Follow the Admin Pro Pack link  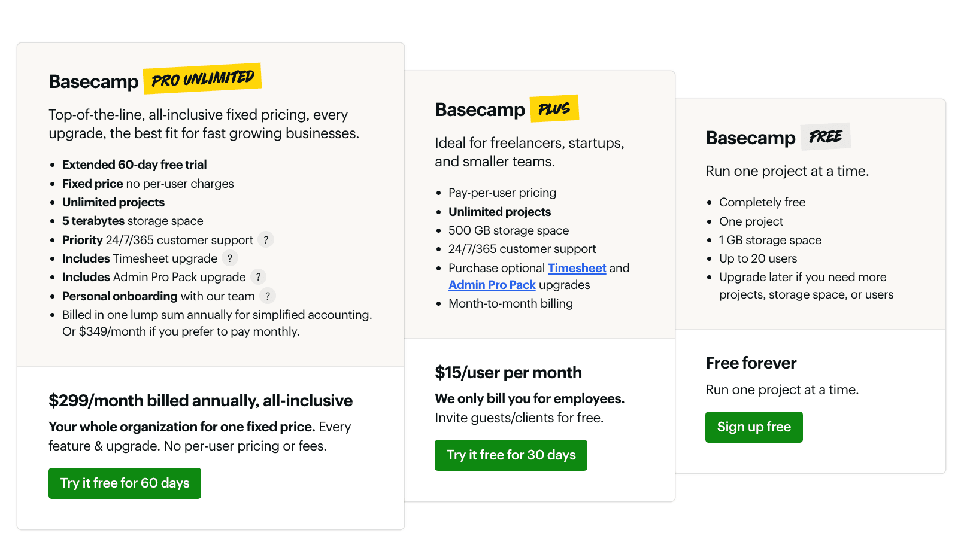(x=492, y=285)
